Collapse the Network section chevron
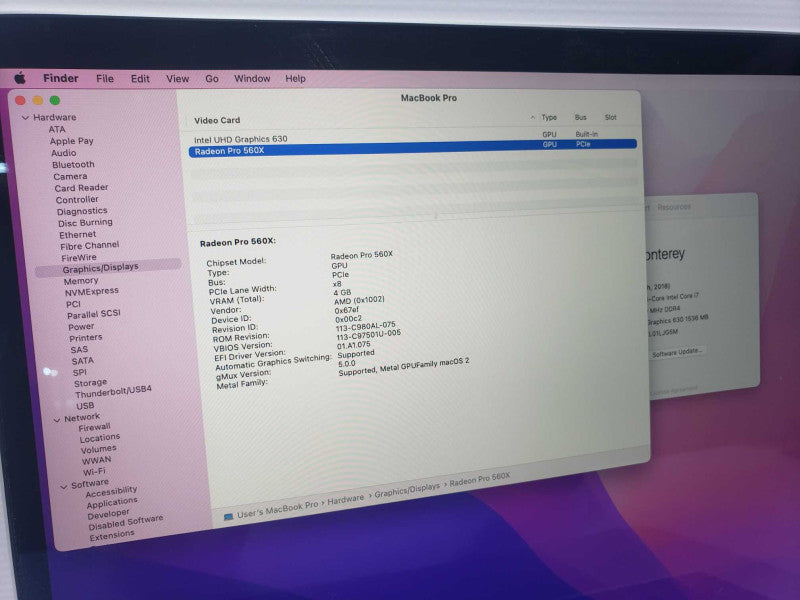 pos(57,420)
